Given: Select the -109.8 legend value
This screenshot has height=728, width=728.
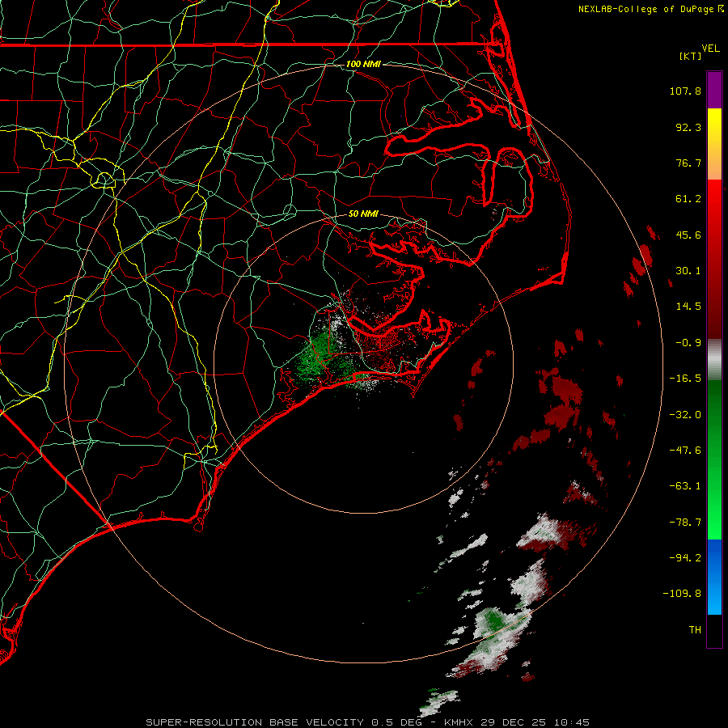Looking at the screenshot, I should pos(683,594).
